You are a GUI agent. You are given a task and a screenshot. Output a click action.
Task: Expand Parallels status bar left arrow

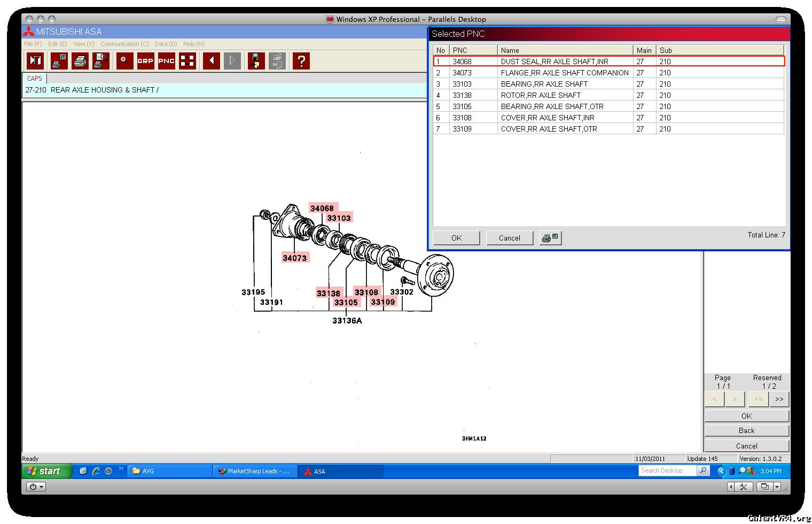pos(731,487)
